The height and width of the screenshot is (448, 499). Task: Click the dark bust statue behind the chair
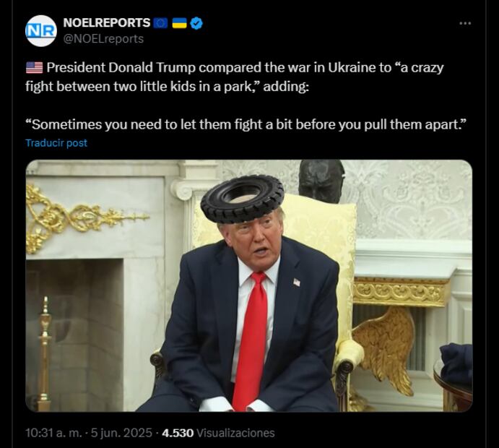click(x=321, y=181)
